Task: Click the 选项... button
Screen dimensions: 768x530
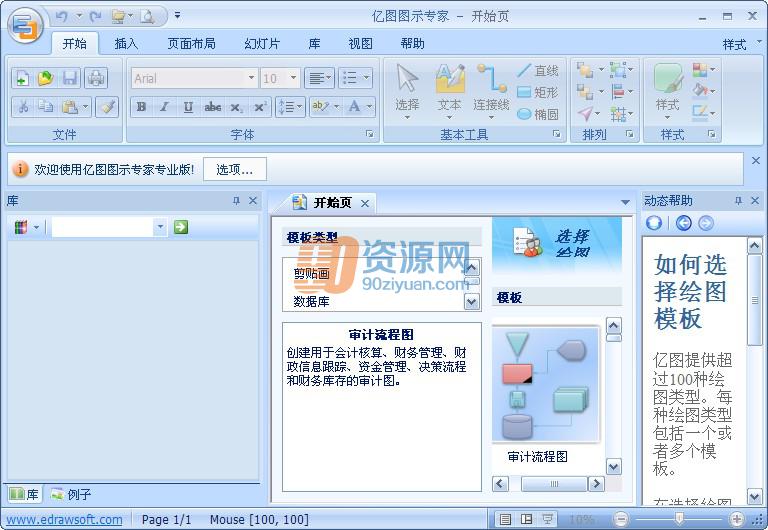Action: pyautogui.click(x=235, y=169)
